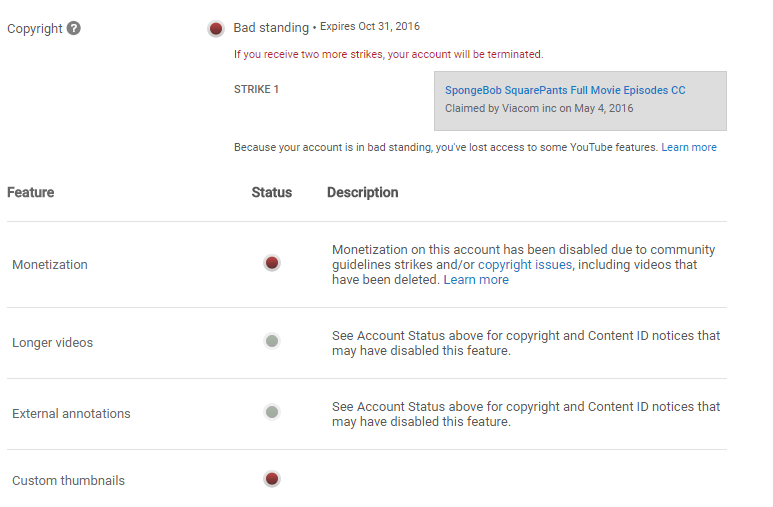Image resolution: width=773 pixels, height=507 pixels.
Task: Click the red Bad standing status dot
Action: point(216,29)
